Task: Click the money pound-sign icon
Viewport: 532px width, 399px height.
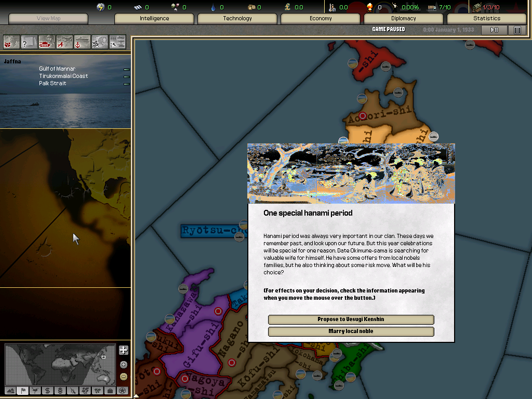Action: tap(288, 7)
